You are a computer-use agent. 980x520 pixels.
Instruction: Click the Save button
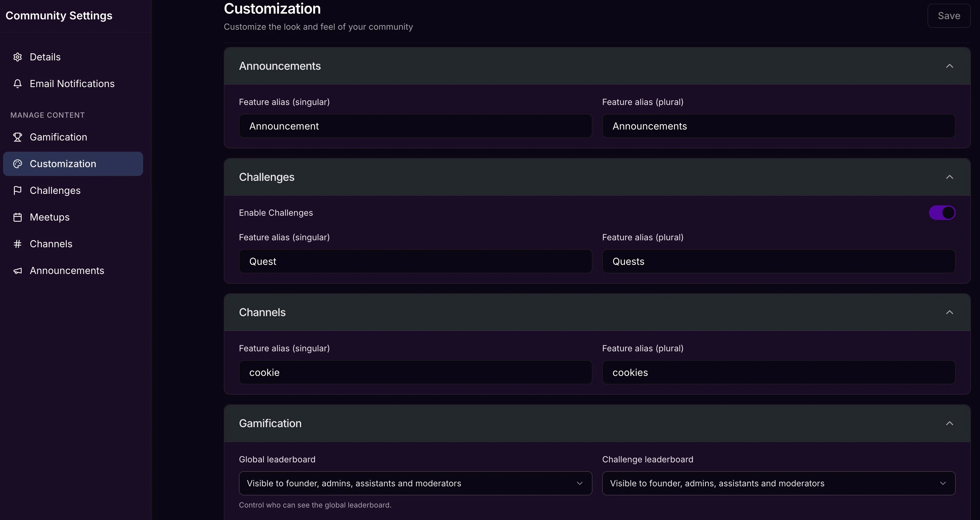948,15
